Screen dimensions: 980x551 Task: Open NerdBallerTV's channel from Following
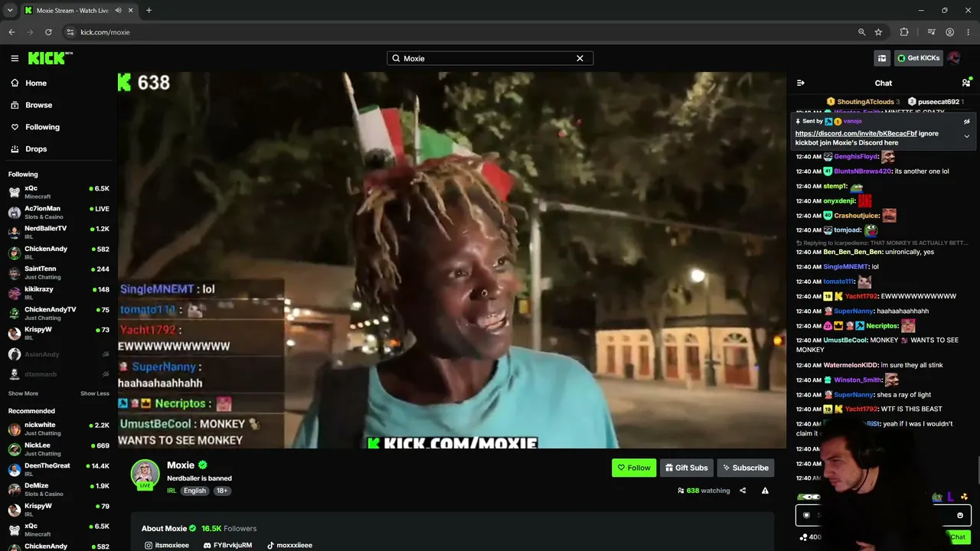(58, 233)
